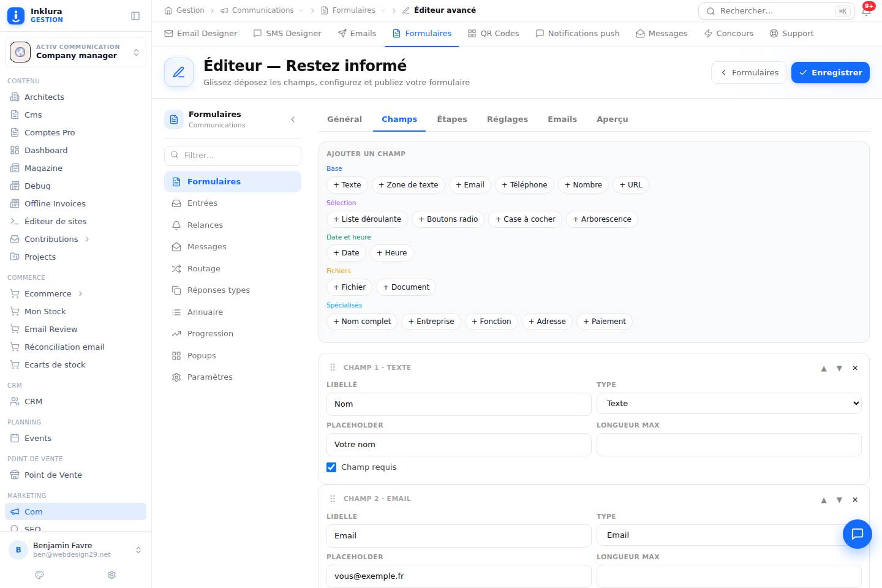Uncheck the Champ requis checkbox
The image size is (882, 588).
point(331,467)
